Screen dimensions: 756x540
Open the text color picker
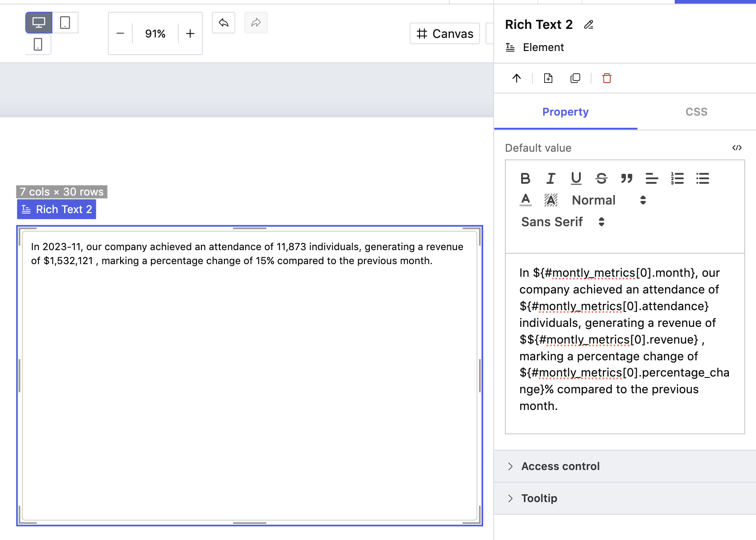click(x=525, y=200)
